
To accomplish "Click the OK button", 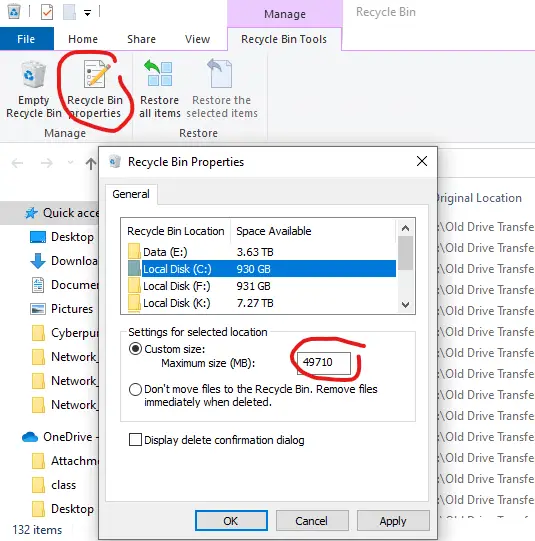I will tap(231, 521).
